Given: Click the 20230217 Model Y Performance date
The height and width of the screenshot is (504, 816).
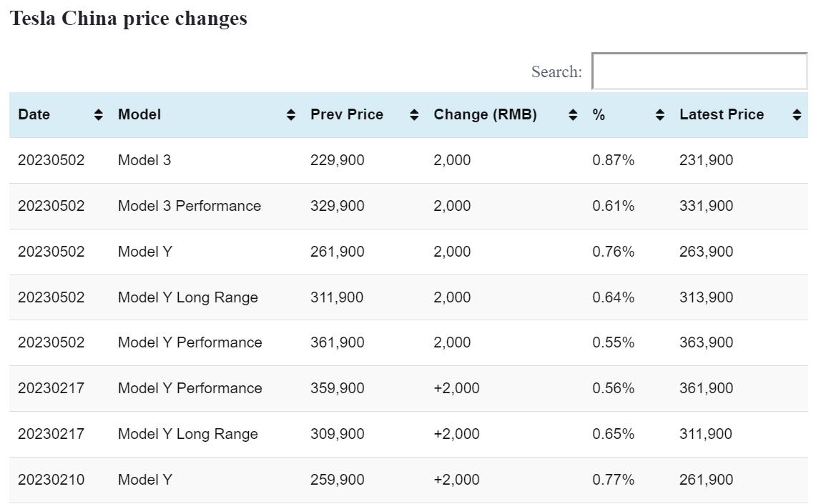Looking at the screenshot, I should click(51, 388).
